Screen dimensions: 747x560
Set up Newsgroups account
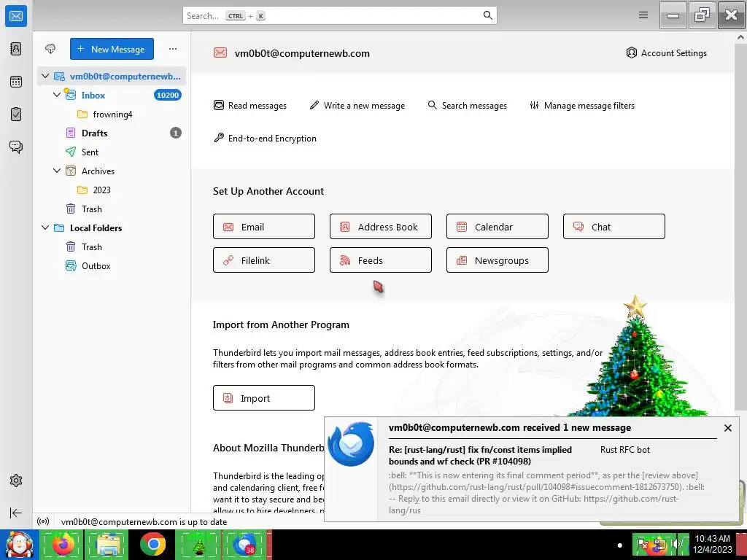pos(498,260)
